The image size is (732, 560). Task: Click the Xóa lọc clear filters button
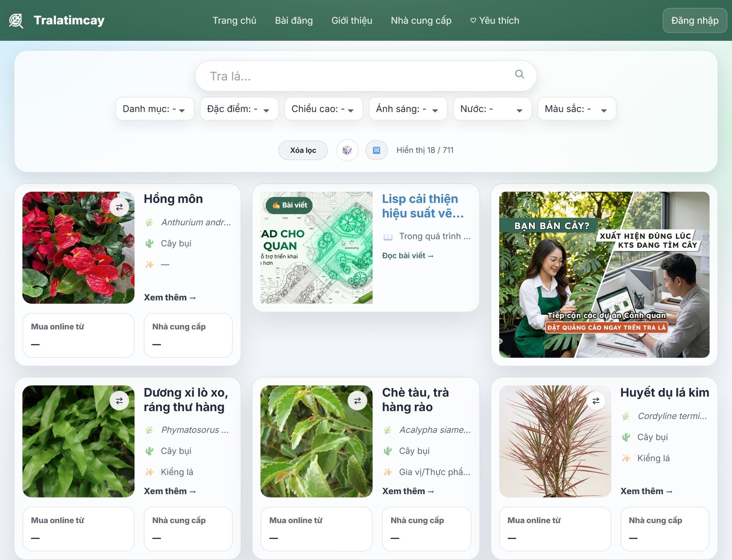[303, 150]
